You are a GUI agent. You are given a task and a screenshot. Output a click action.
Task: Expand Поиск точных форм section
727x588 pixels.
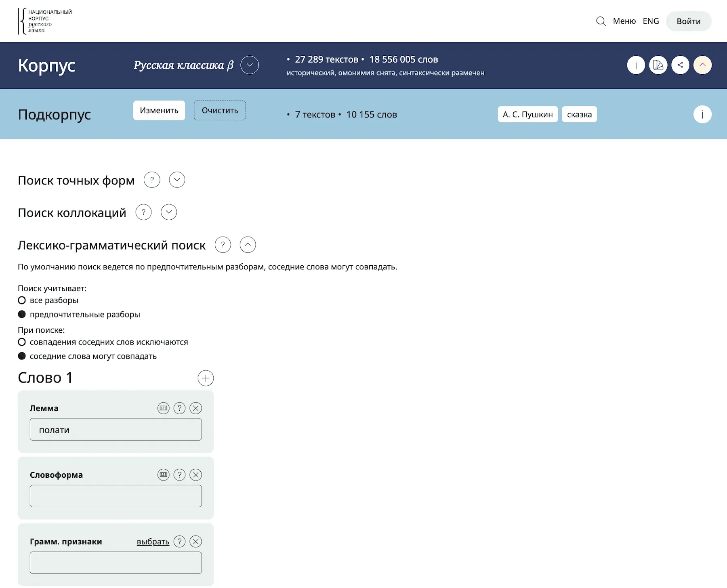177,180
